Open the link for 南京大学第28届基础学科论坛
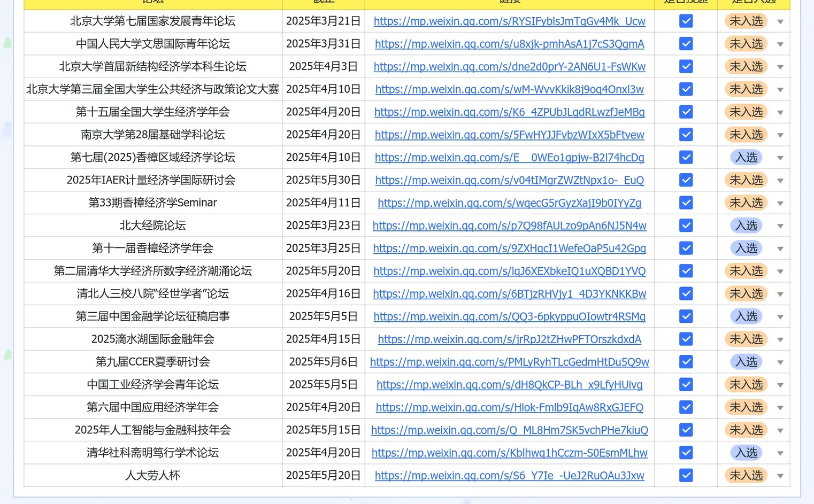The image size is (814, 504). (x=510, y=135)
